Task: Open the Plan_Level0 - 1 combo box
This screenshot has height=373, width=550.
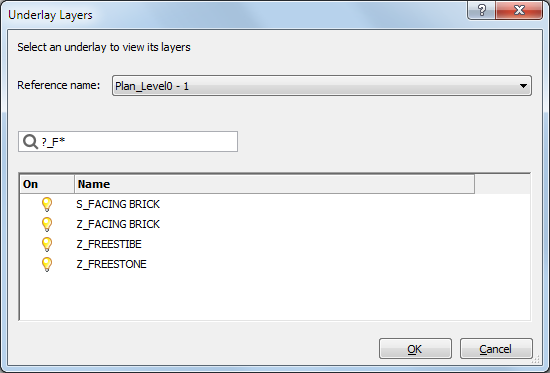Action: pyautogui.click(x=322, y=85)
